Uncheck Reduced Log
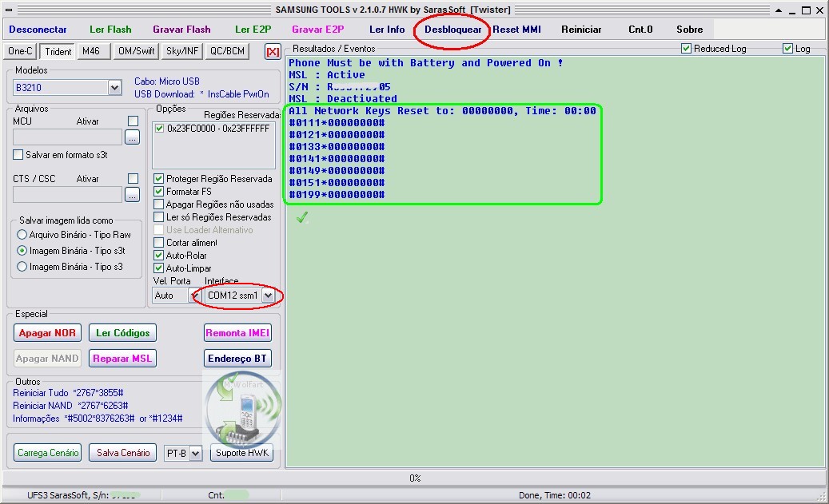Image resolution: width=829 pixels, height=504 pixels. coord(687,49)
